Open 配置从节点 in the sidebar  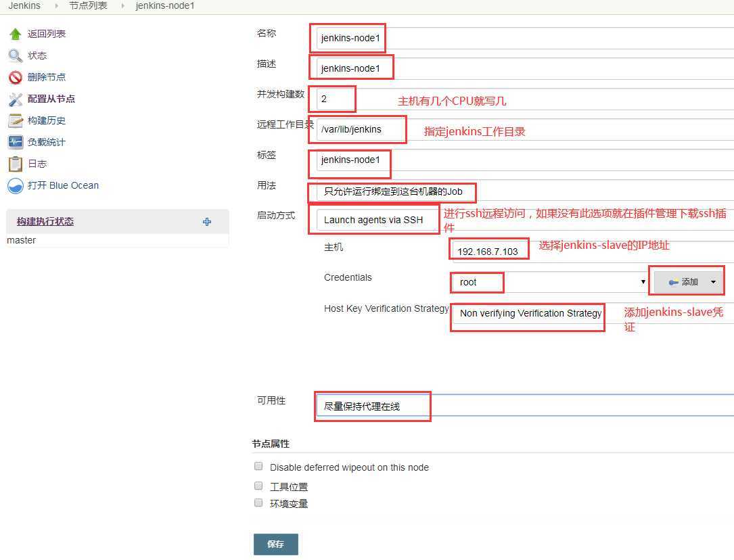tap(51, 99)
